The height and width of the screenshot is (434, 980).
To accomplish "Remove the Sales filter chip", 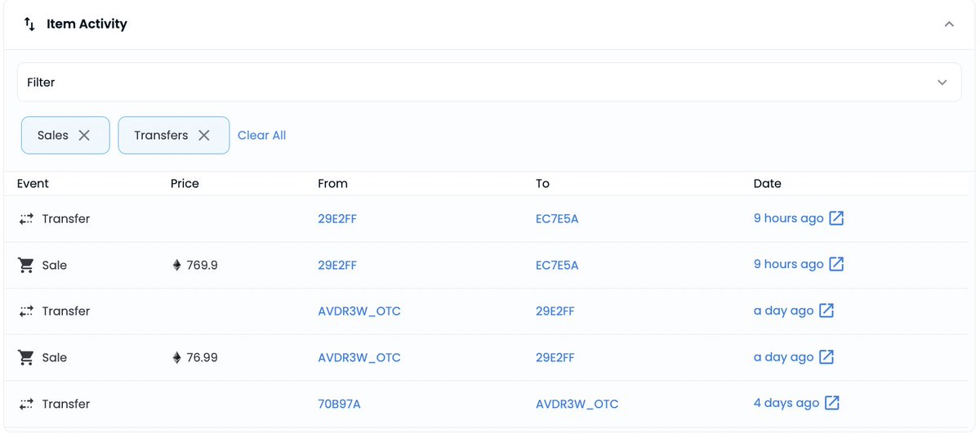I will pos(84,136).
